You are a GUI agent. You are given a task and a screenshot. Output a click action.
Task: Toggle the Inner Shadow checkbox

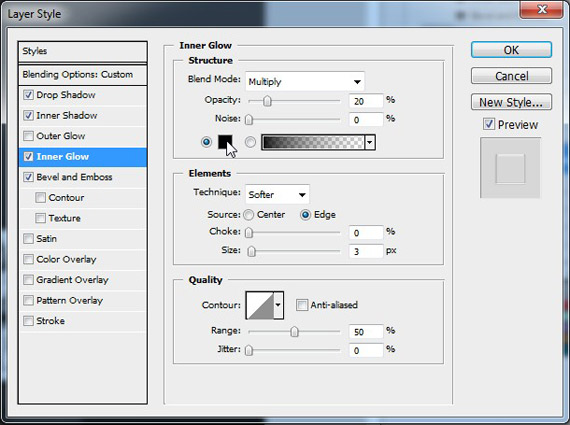[x=28, y=116]
